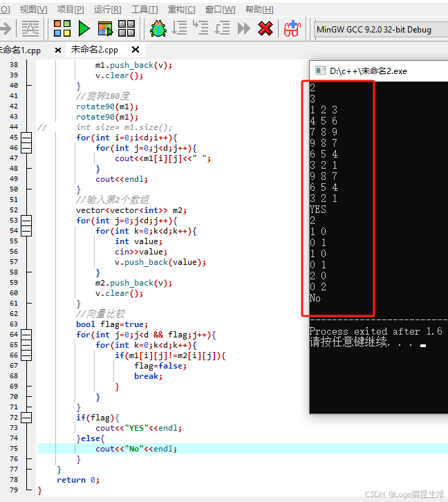
Task: Open the 项目[P] menu
Action: 71,10
